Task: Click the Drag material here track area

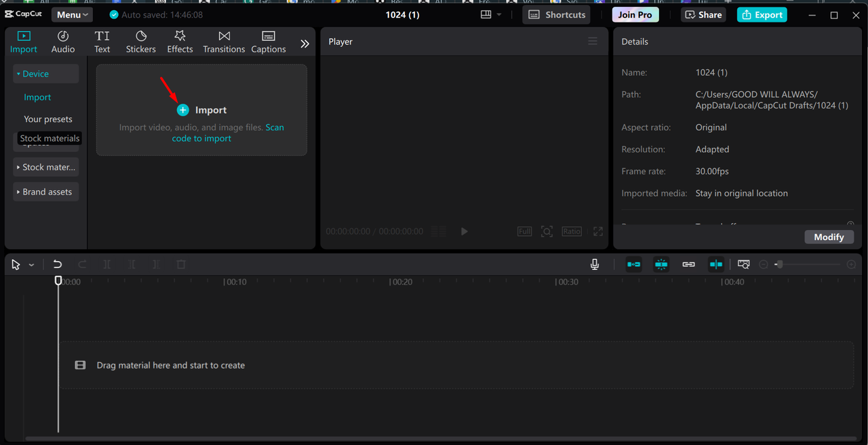Action: (456, 365)
